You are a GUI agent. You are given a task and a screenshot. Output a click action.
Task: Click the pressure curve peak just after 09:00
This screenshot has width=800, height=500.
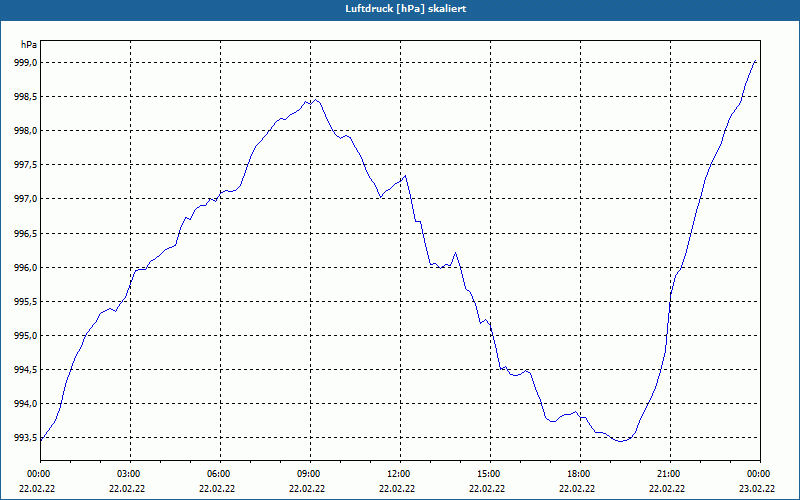pos(316,99)
